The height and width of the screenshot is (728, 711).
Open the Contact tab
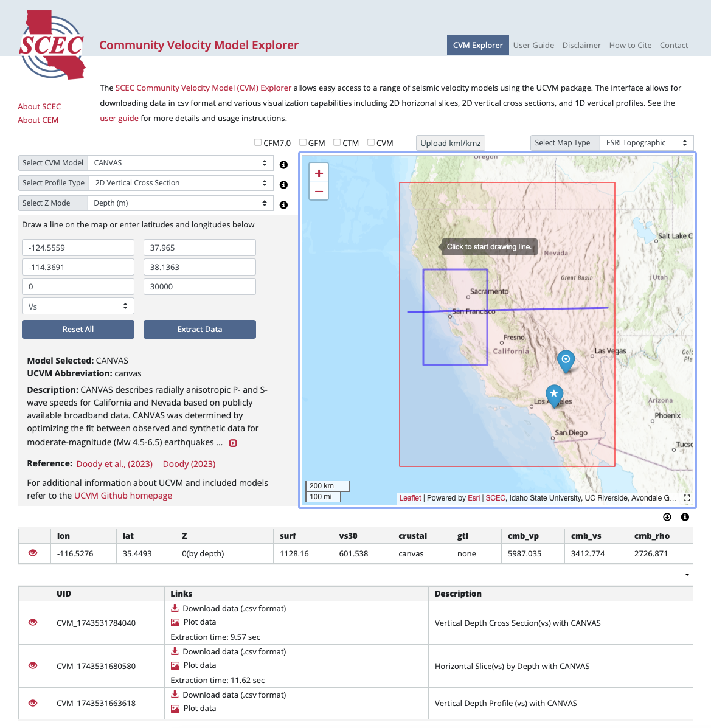pos(674,46)
